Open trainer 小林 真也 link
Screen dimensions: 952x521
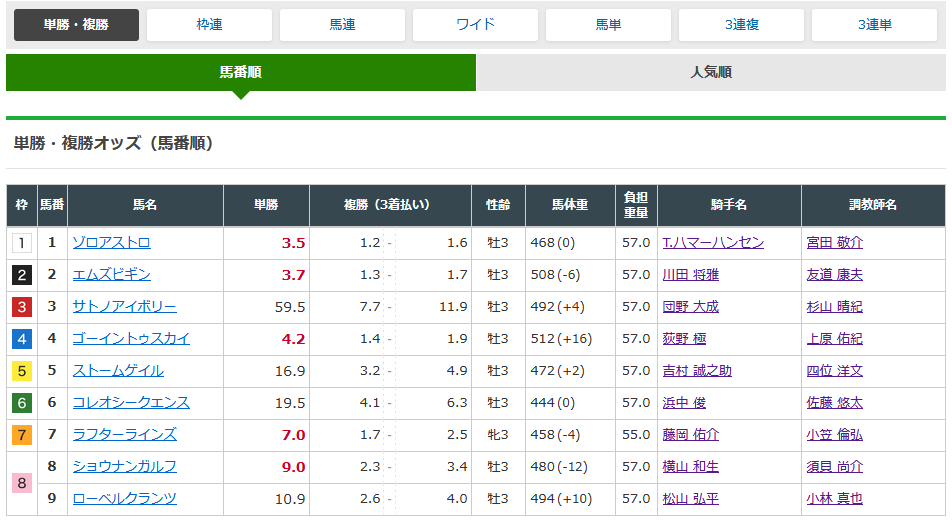[835, 499]
